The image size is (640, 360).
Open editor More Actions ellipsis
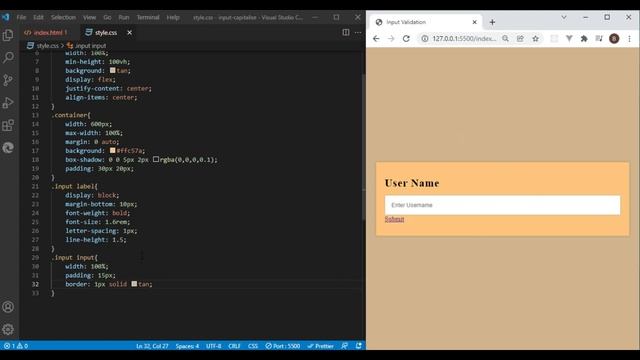(x=358, y=32)
